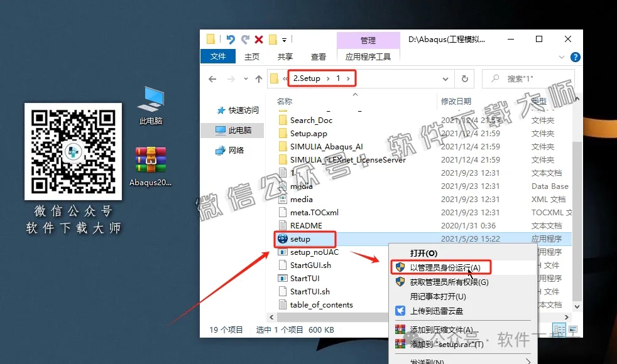The width and height of the screenshot is (617, 364).
Task: Expand the Quick Access Toolbar customization dropdown
Action: (x=283, y=38)
